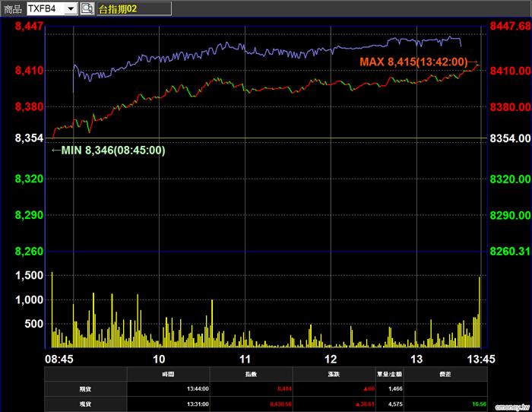Click the 8354.00 reference price on right axis

click(510, 138)
